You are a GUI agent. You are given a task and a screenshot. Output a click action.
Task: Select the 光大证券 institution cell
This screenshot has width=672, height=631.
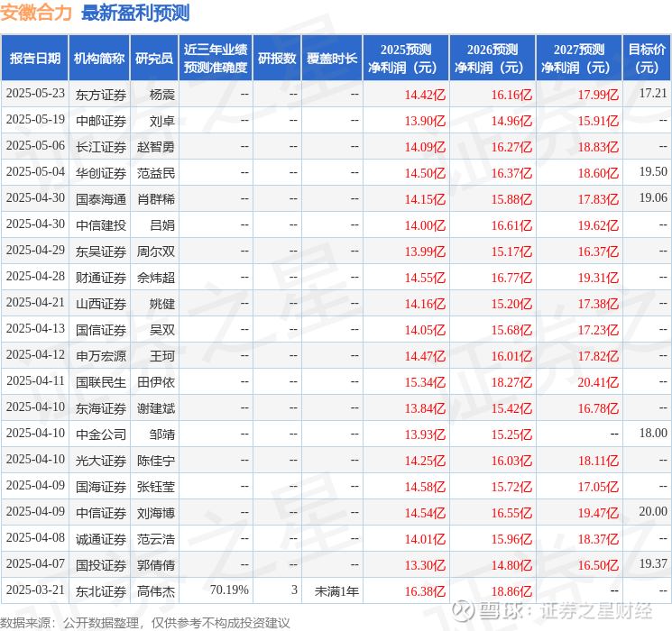[x=101, y=461]
